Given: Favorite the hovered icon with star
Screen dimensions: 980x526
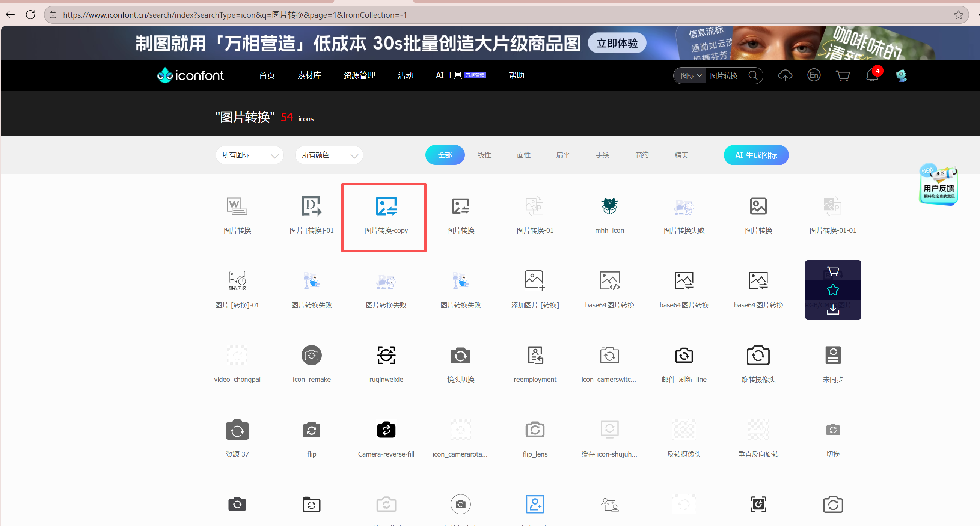Looking at the screenshot, I should click(x=833, y=290).
